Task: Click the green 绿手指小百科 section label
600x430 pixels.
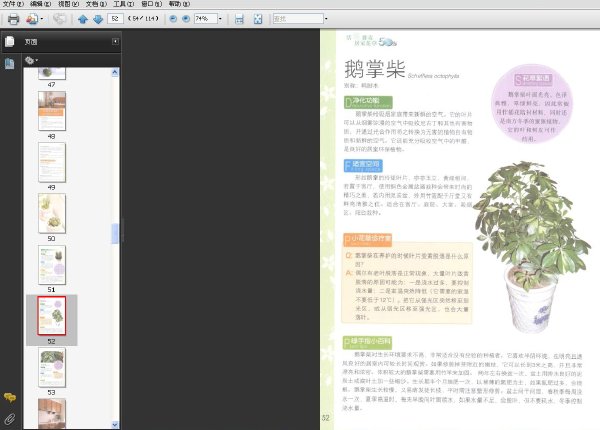Action: coord(367,342)
